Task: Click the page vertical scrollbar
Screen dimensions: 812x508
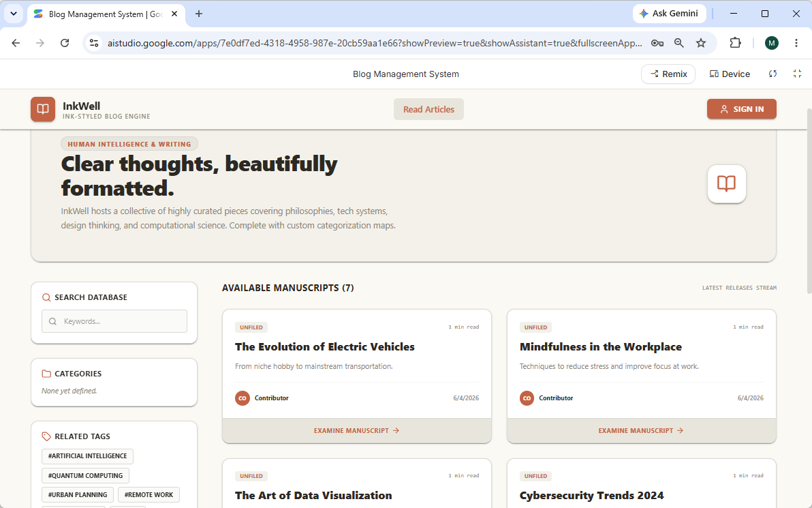Action: tap(809, 201)
